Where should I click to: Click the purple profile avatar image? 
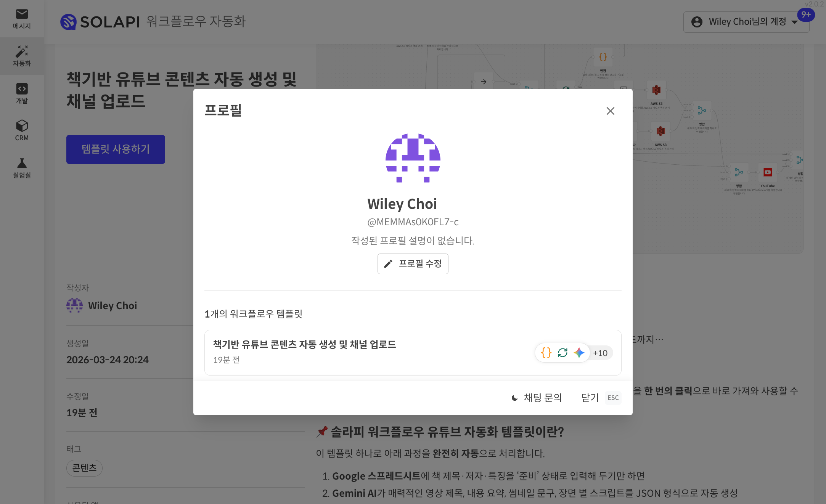pyautogui.click(x=413, y=158)
